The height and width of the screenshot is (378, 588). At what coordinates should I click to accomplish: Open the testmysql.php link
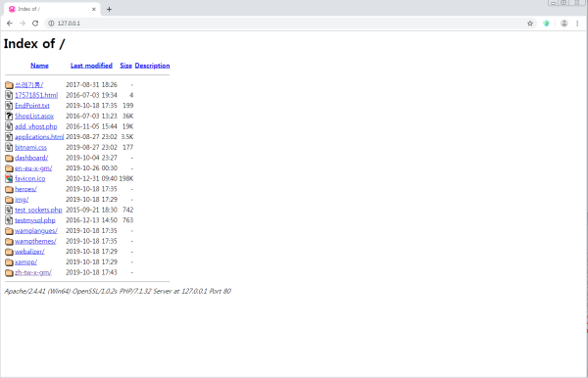[35, 220]
